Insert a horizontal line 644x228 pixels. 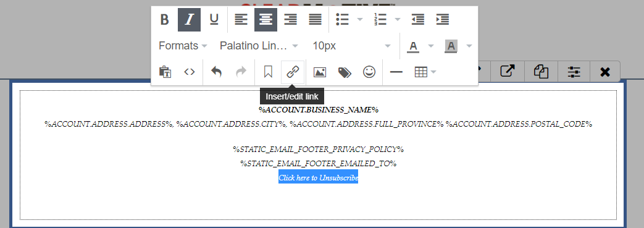click(396, 72)
